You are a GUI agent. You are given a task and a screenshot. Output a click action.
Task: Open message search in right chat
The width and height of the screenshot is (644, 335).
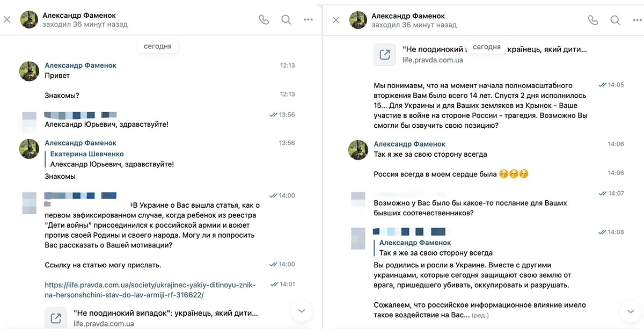pyautogui.click(x=615, y=20)
